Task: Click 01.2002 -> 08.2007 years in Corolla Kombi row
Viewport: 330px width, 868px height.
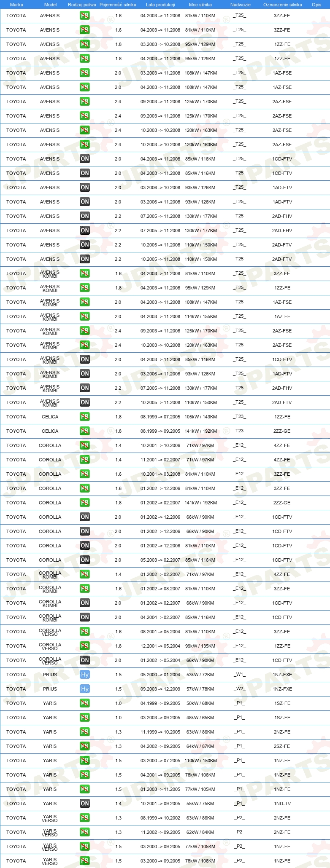Action: point(160,589)
